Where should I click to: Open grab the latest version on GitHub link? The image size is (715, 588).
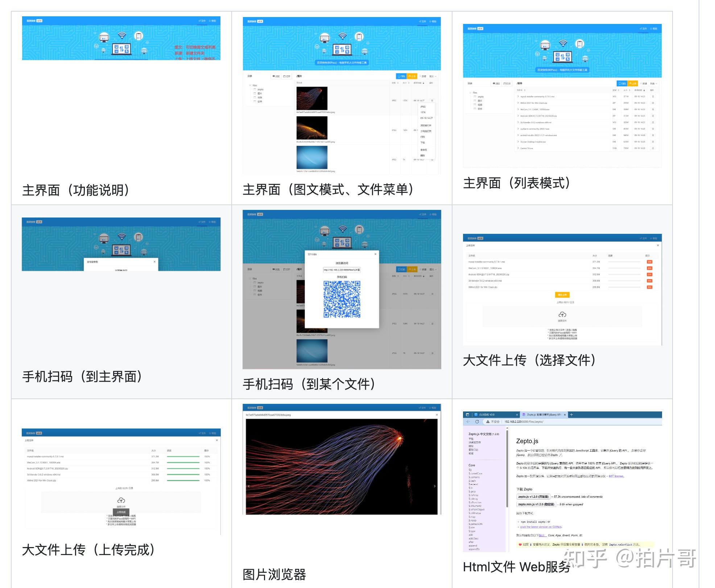click(x=541, y=527)
